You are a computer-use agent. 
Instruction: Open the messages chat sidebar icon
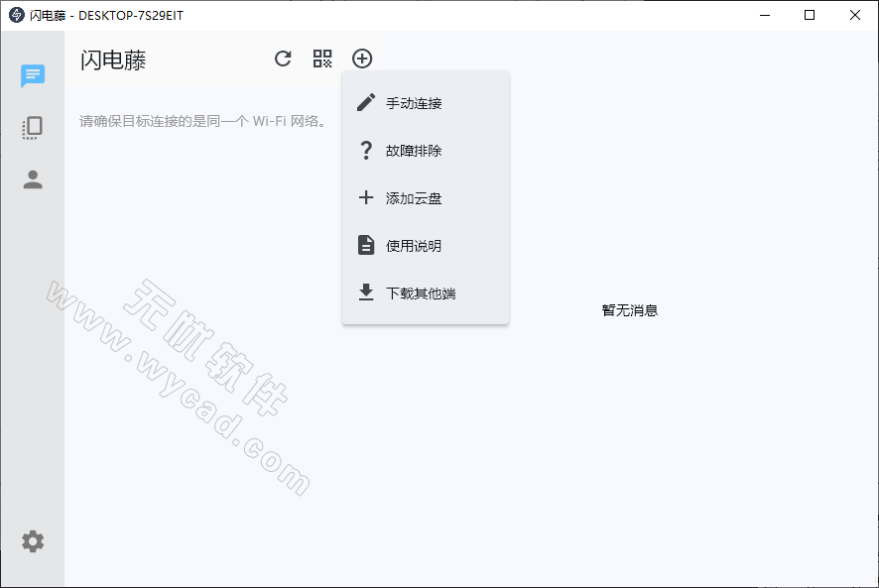(33, 75)
